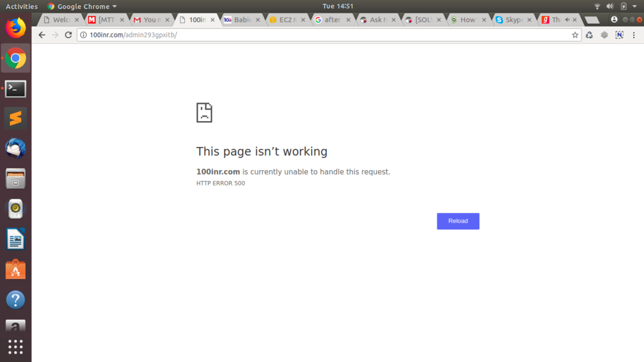This screenshot has width=644, height=362.
Task: Open Amazon from the dock
Action: click(x=15, y=326)
